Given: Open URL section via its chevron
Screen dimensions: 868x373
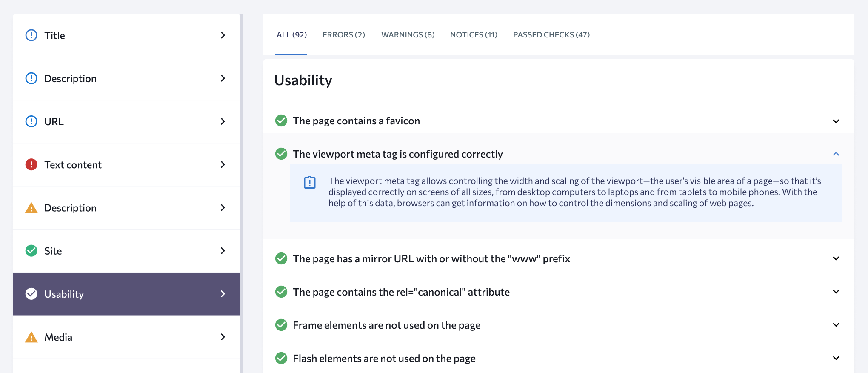Looking at the screenshot, I should click(223, 121).
